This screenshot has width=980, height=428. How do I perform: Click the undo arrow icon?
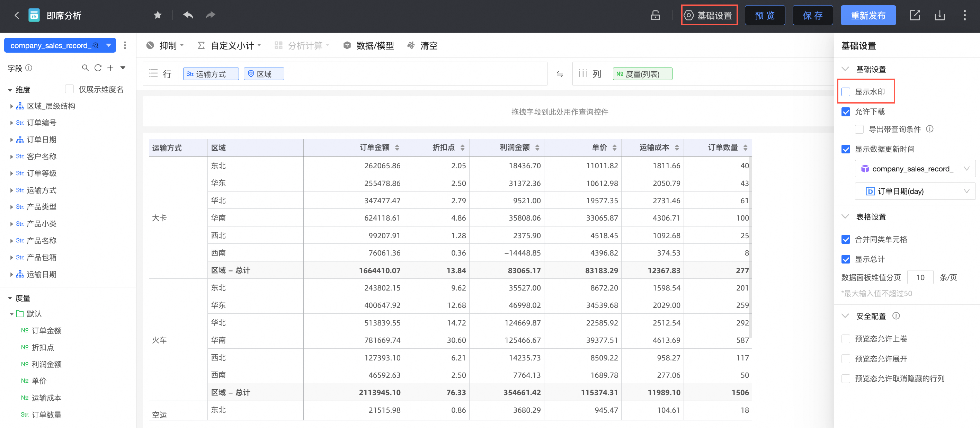tap(188, 15)
